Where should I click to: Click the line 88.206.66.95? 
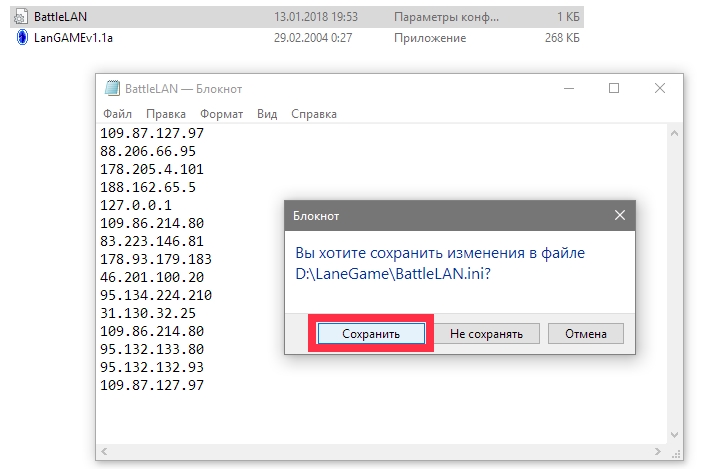click(148, 151)
